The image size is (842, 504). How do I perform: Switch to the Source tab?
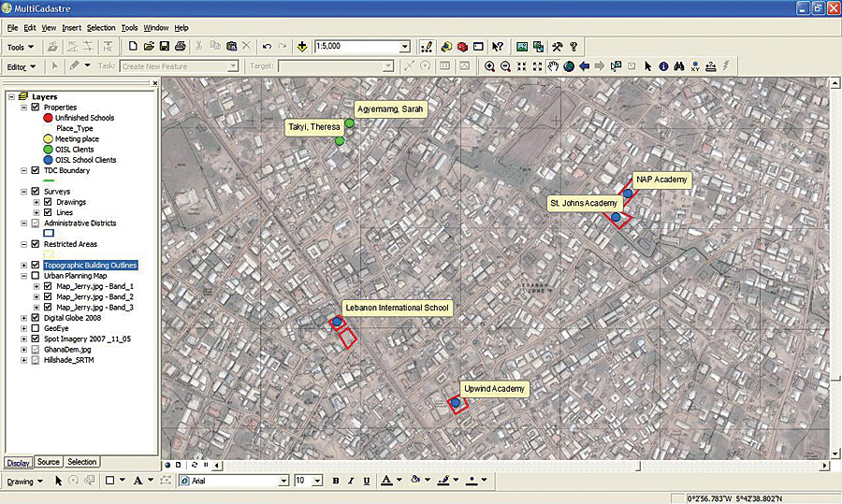pyautogui.click(x=49, y=462)
